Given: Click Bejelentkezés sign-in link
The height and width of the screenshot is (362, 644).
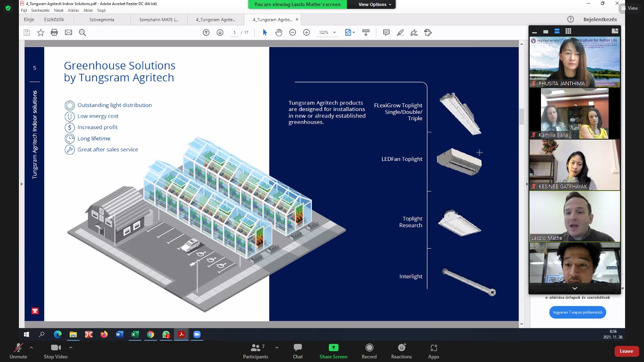Looking at the screenshot, I should point(600,19).
